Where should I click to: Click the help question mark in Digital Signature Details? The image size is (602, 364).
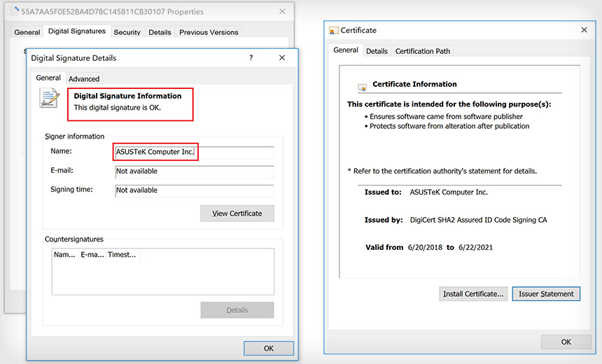(251, 57)
